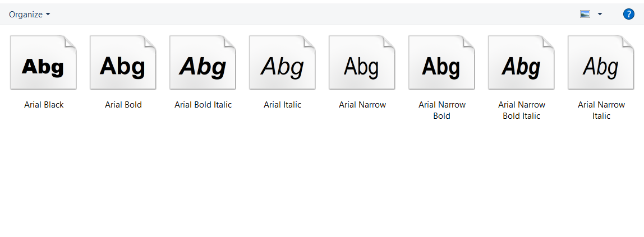Click the Arial Bold Italic name label
Viewport: 644px width, 237px height.
tap(203, 105)
